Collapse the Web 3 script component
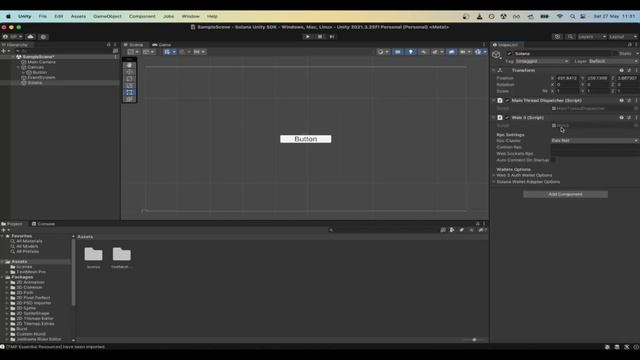 click(494, 118)
